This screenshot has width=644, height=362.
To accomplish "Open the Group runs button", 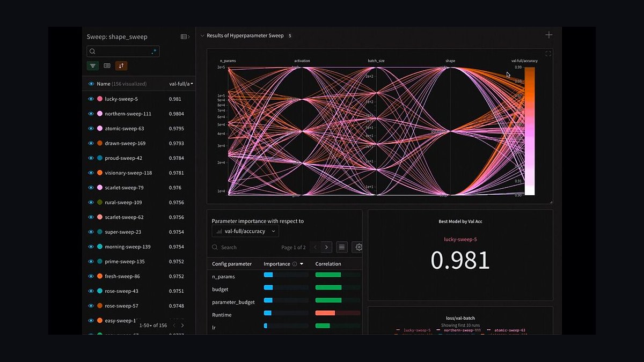I will point(107,66).
